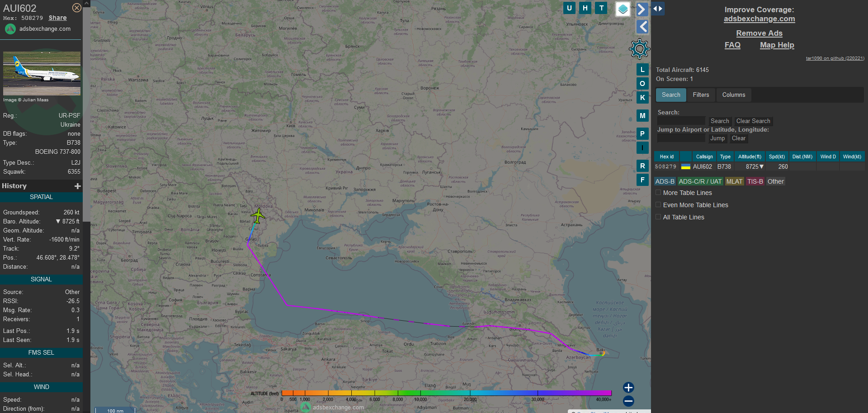Toggle the sidebar width arrows button

pos(658,9)
